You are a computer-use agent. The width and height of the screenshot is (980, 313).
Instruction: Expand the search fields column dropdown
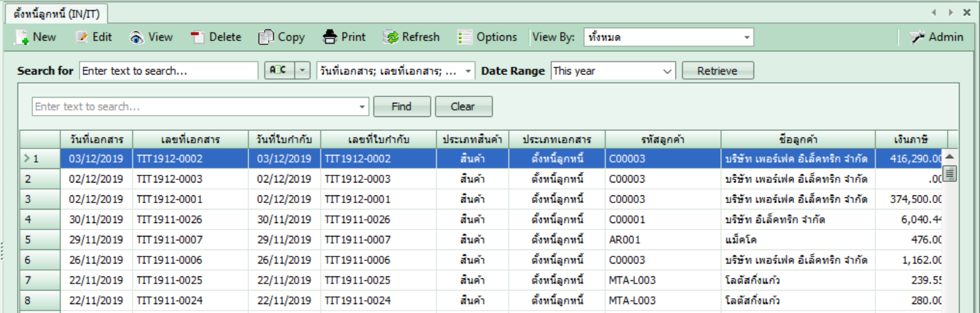click(x=468, y=71)
